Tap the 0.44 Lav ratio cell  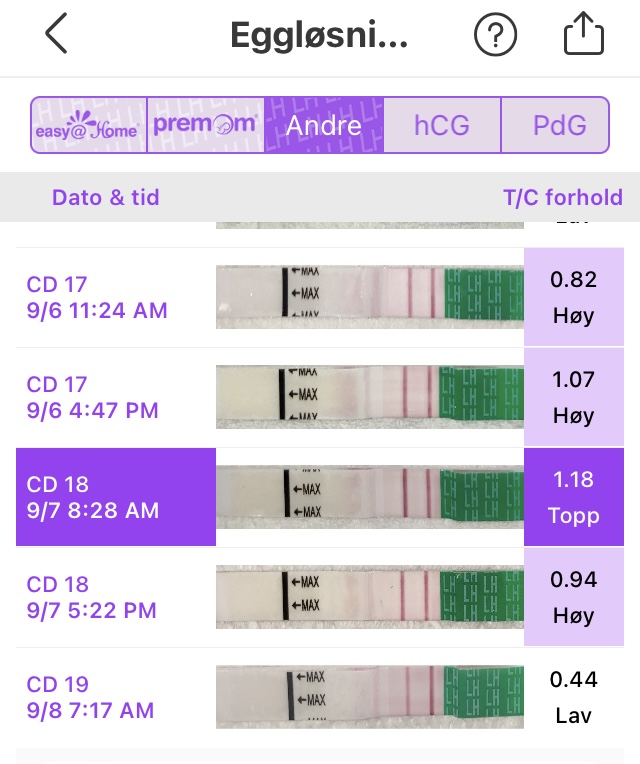point(574,697)
